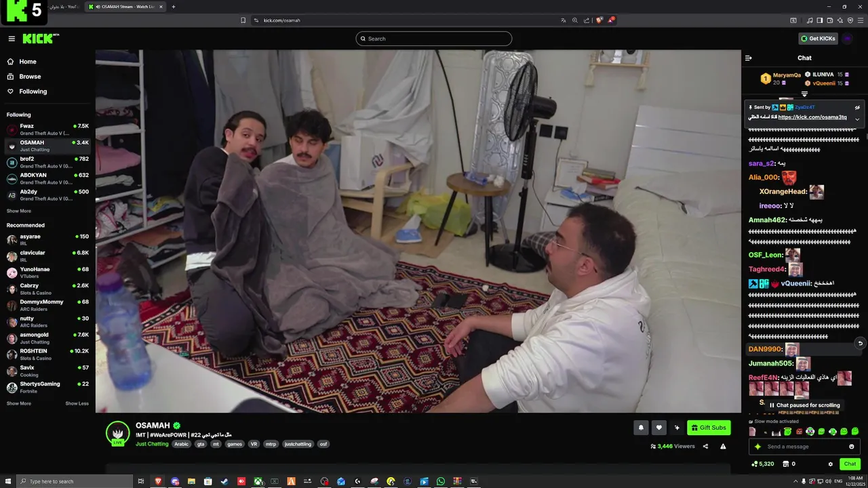Collapse the chat panel arrow icon
The image size is (868, 488).
click(x=749, y=58)
